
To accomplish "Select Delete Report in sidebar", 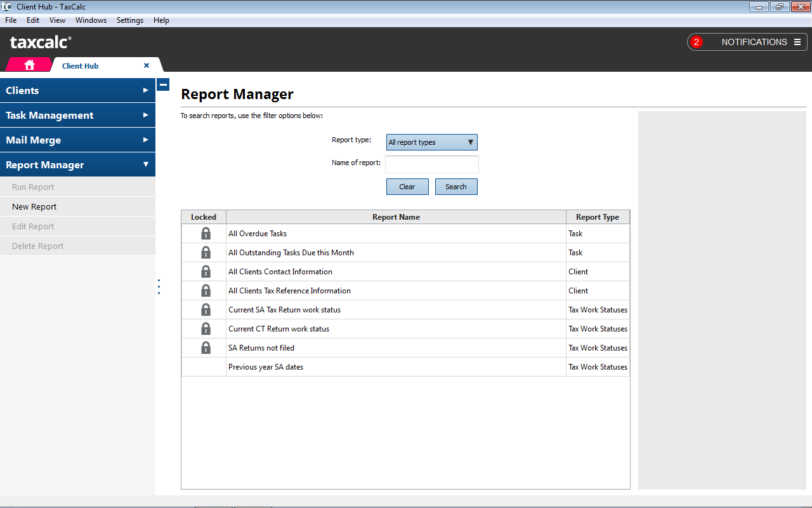I will (77, 246).
